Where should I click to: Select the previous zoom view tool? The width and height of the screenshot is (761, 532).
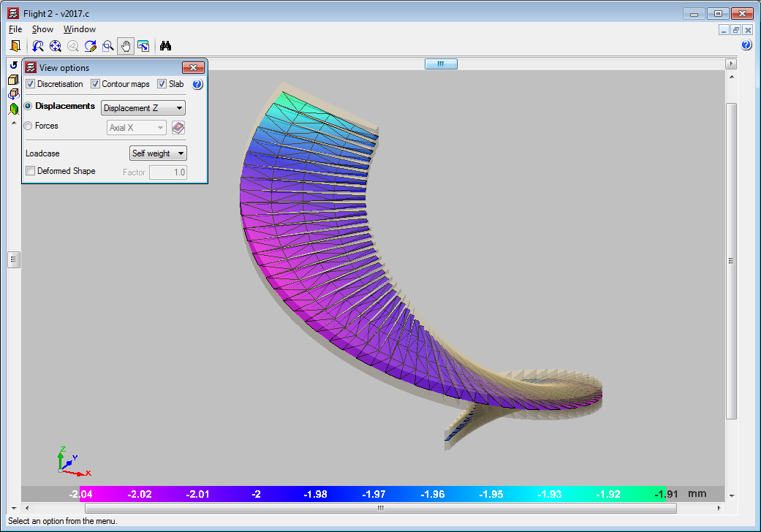(x=38, y=46)
